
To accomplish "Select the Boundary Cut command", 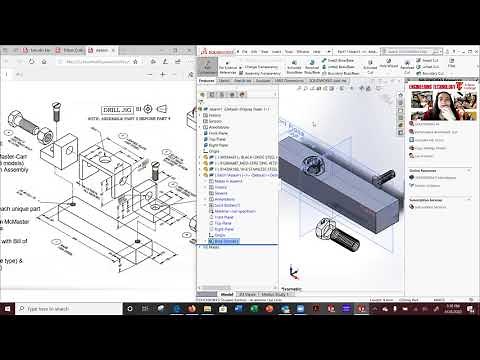I will point(430,73).
